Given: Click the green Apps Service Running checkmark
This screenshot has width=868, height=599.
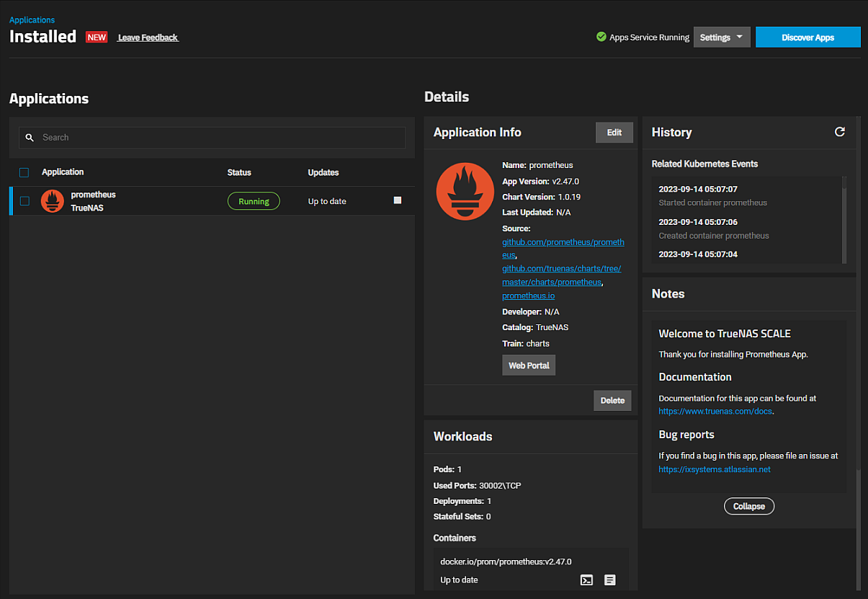Looking at the screenshot, I should pos(601,37).
